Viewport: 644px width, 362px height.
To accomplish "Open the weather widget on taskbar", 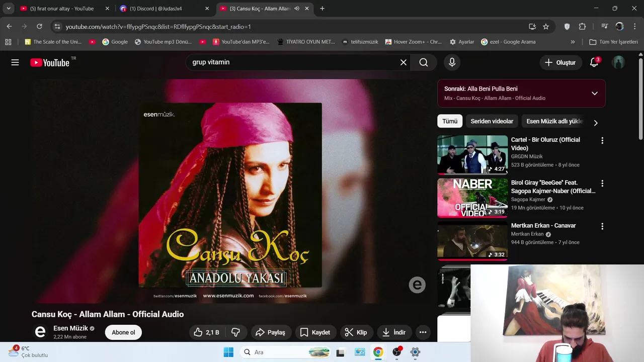I will click(29, 351).
